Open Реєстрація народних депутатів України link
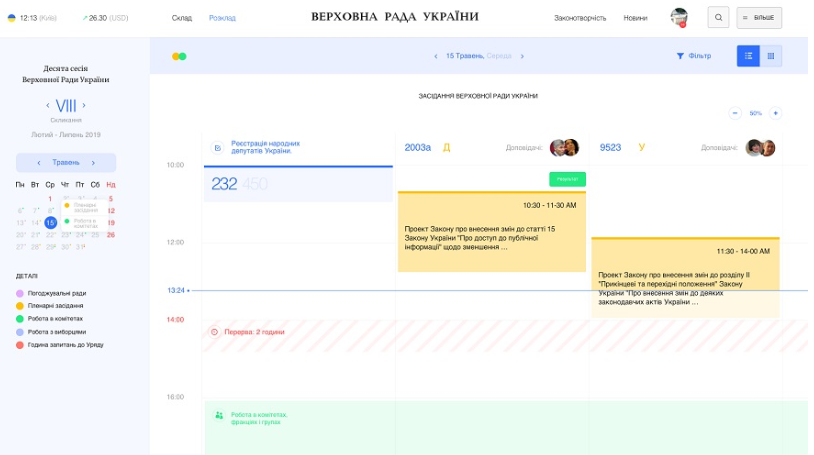This screenshot has height=455, width=814. coord(265,147)
